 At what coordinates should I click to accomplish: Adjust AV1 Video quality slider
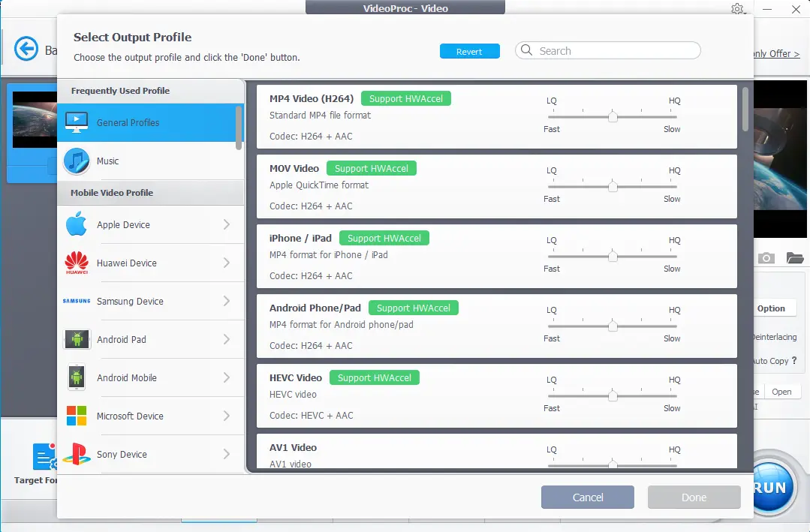coord(613,464)
